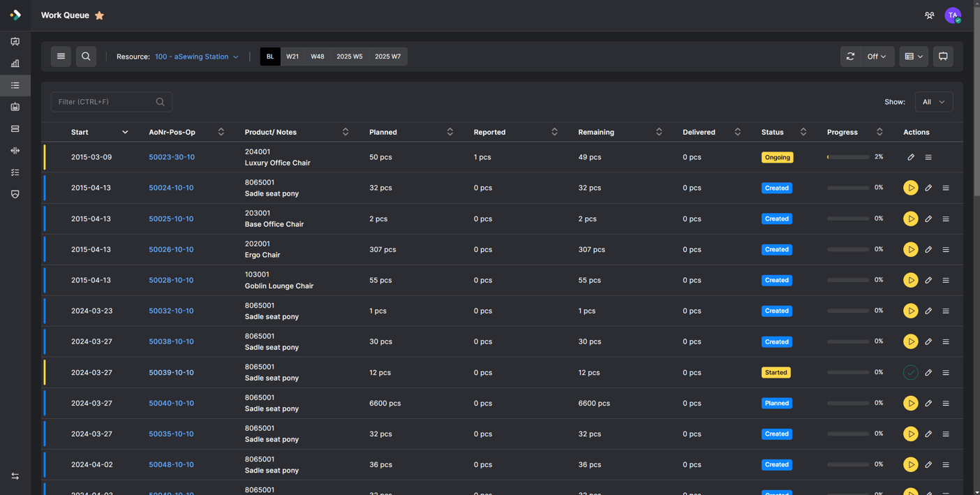Click the progress bar for order 50023-30-10
The width and height of the screenshot is (980, 495).
(848, 157)
